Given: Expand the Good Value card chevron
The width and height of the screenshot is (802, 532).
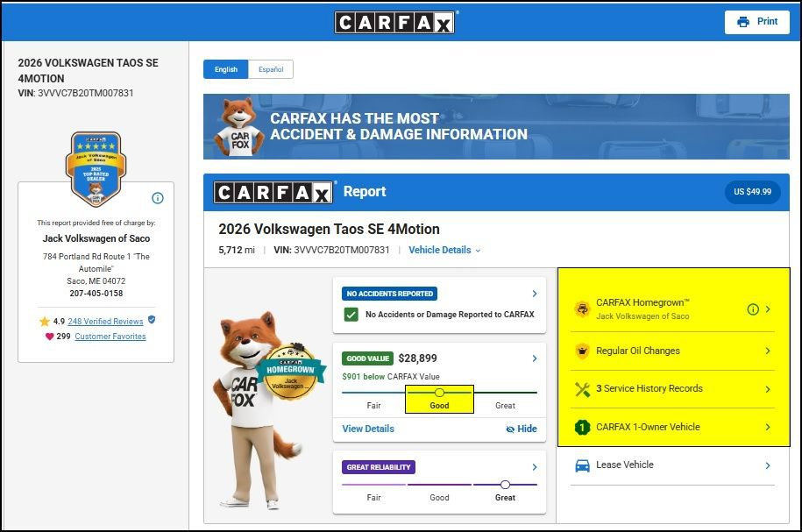Looking at the screenshot, I should (x=535, y=358).
